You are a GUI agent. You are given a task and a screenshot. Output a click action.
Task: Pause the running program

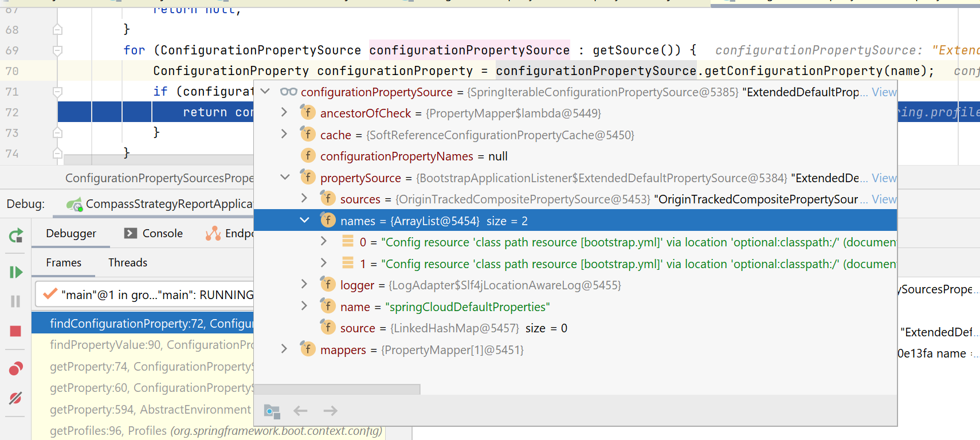[15, 301]
